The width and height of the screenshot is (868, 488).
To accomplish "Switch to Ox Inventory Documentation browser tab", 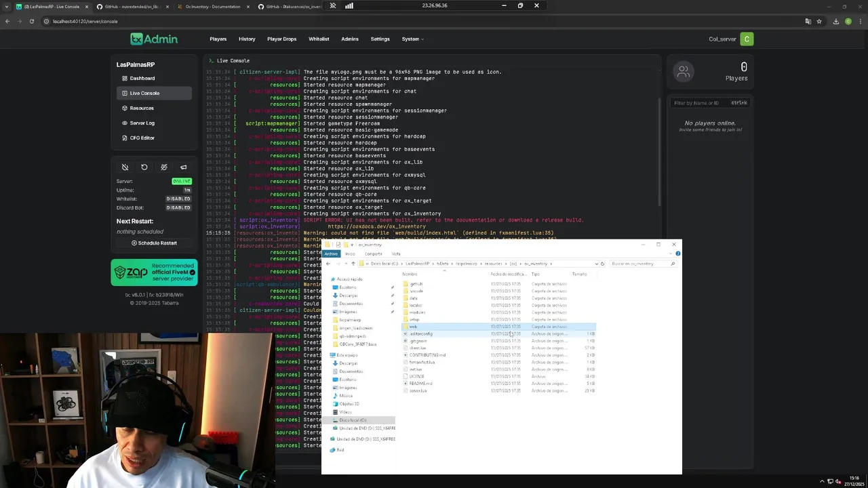I will click(212, 6).
